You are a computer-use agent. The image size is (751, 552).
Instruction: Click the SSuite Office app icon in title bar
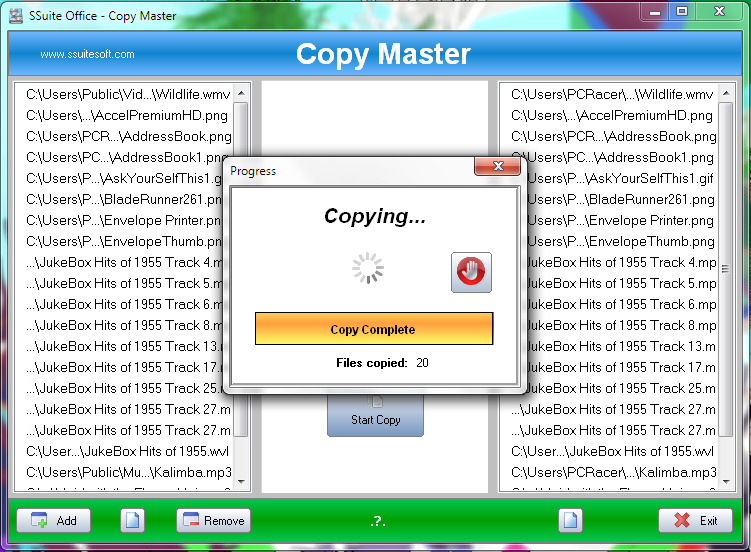[16, 16]
